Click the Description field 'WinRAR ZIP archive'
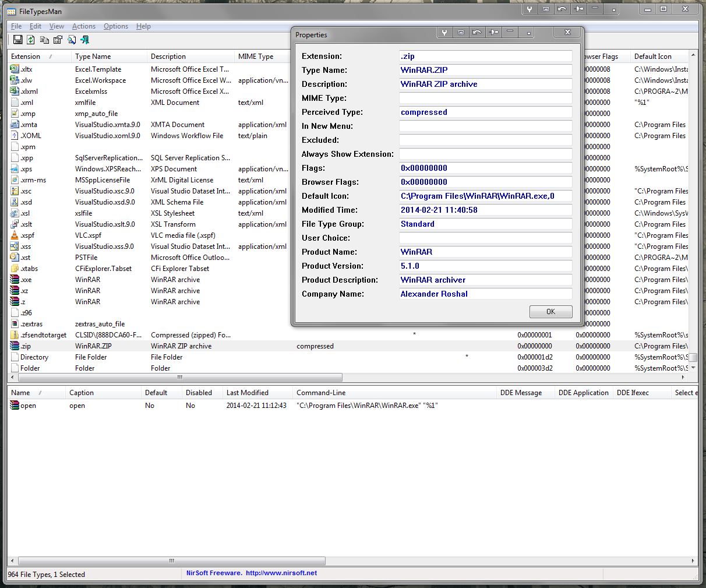The height and width of the screenshot is (588, 706). tap(485, 84)
